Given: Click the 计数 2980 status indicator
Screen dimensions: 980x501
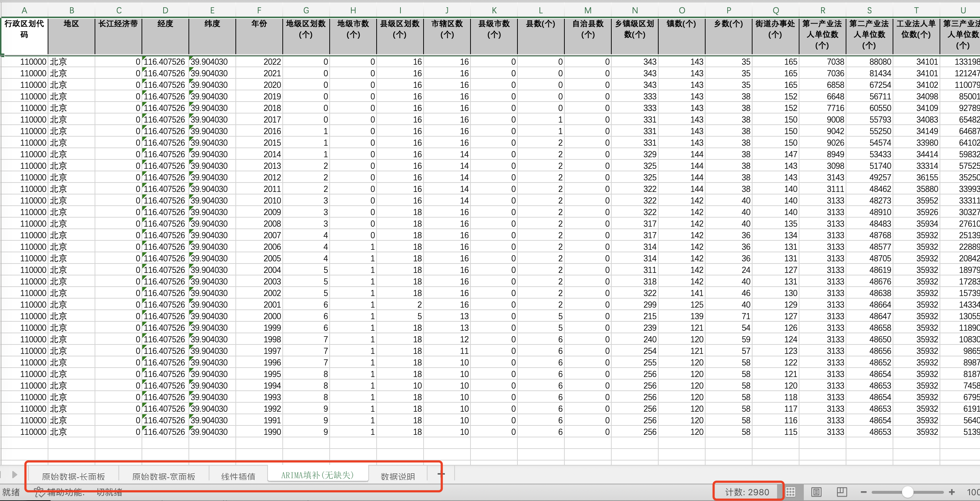Looking at the screenshot, I should [x=747, y=492].
